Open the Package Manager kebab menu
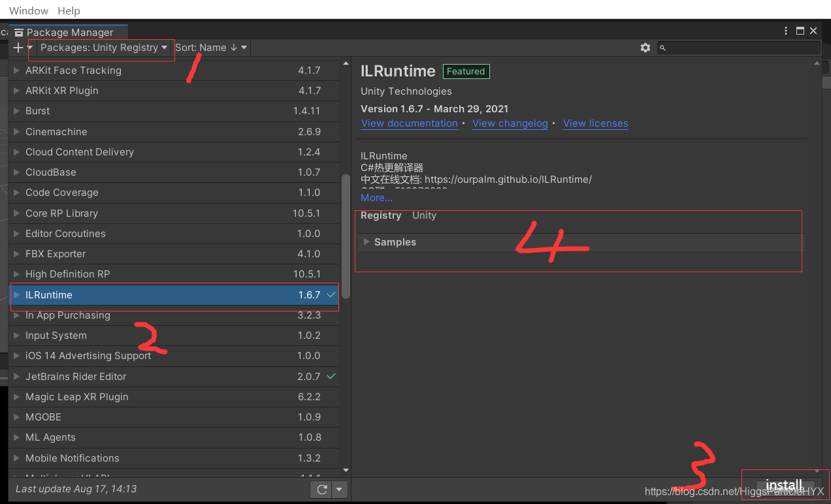Image resolution: width=831 pixels, height=504 pixels. click(787, 31)
